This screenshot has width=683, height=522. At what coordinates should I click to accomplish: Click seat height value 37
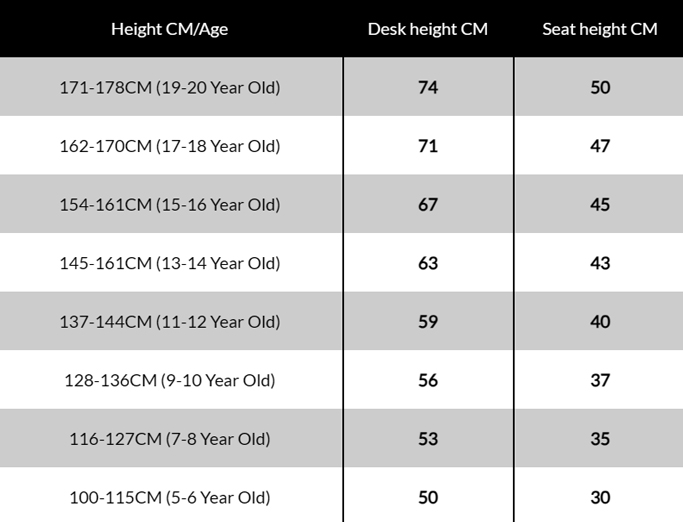pos(600,380)
